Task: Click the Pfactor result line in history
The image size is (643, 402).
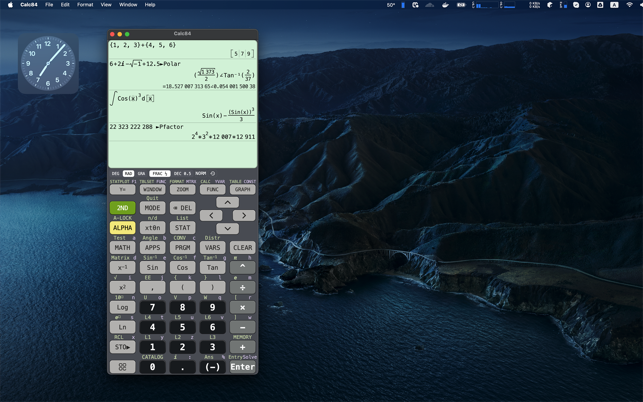Action: [223, 136]
